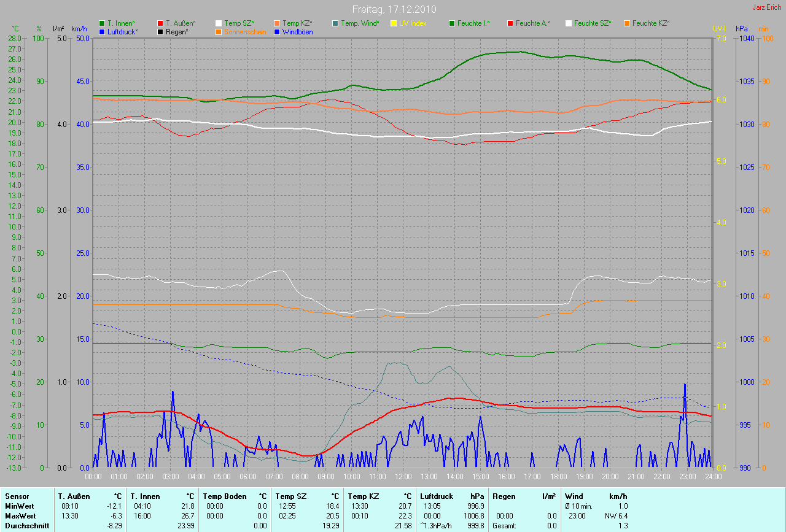Click the "Temp KZ" table column header

[x=364, y=496]
